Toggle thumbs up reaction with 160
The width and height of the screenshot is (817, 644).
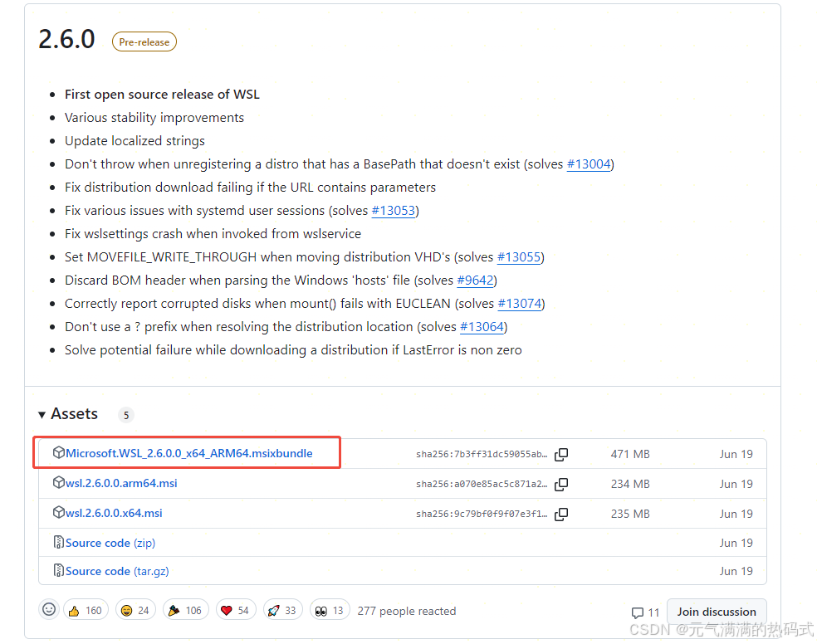(86, 610)
